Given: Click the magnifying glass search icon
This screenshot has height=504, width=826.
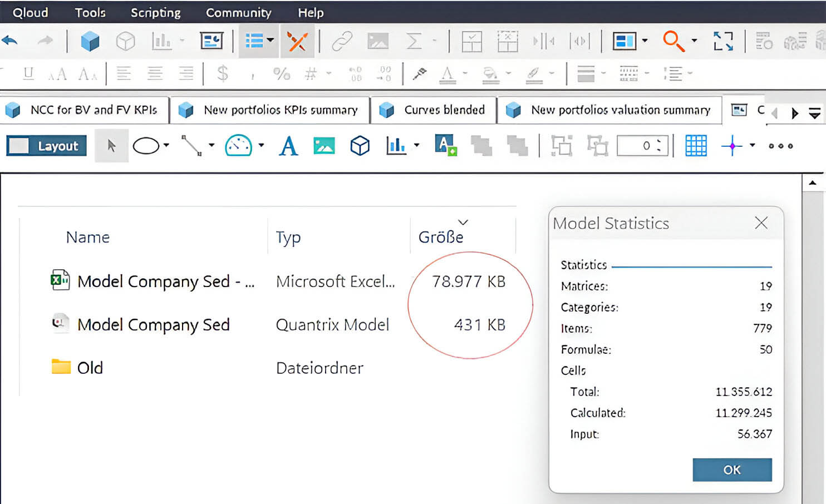Looking at the screenshot, I should pyautogui.click(x=673, y=41).
